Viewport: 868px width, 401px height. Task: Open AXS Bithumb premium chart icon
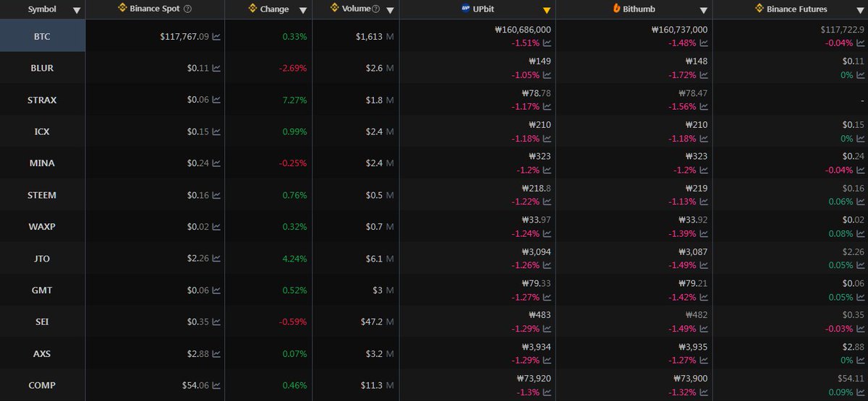tap(704, 361)
